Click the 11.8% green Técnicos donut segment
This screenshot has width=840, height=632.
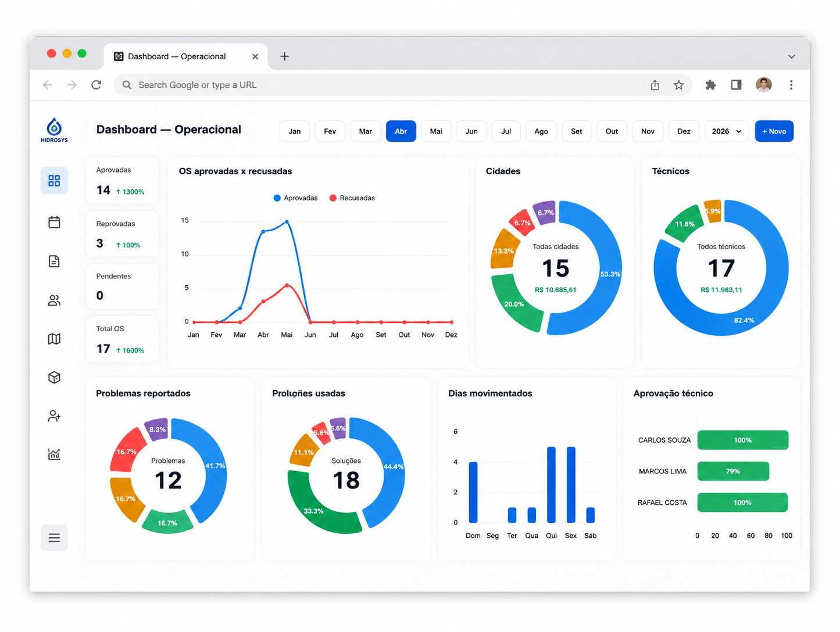click(685, 224)
